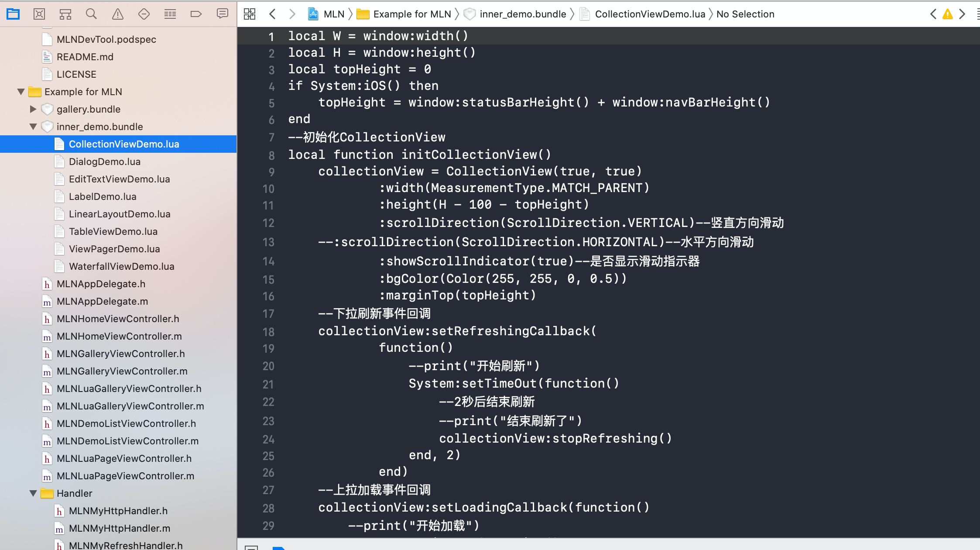Viewport: 980px width, 550px height.
Task: Click the related items grid icon
Action: click(250, 14)
